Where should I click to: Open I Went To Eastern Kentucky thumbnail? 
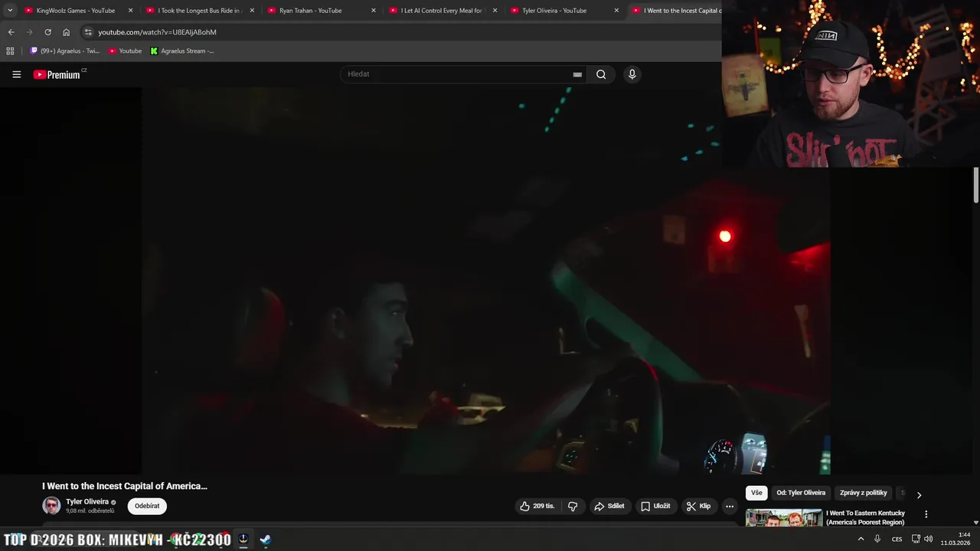784,518
